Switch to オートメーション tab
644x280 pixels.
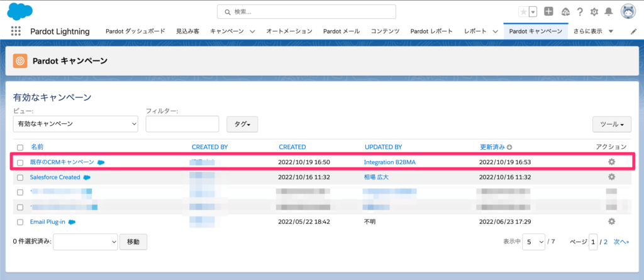(x=289, y=31)
